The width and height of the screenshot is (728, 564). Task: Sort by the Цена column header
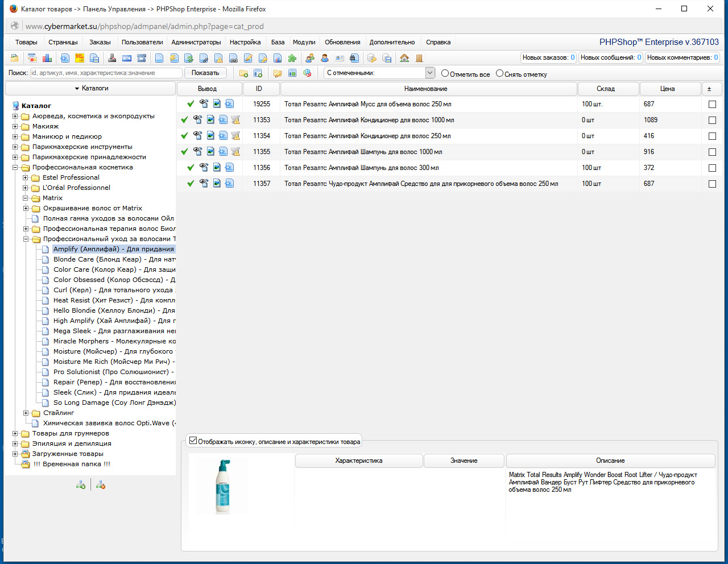670,89
